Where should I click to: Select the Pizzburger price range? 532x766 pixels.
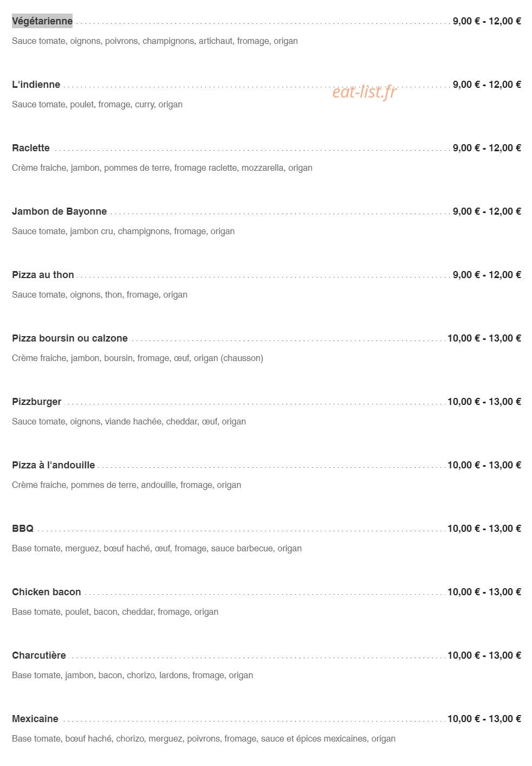coord(484,402)
